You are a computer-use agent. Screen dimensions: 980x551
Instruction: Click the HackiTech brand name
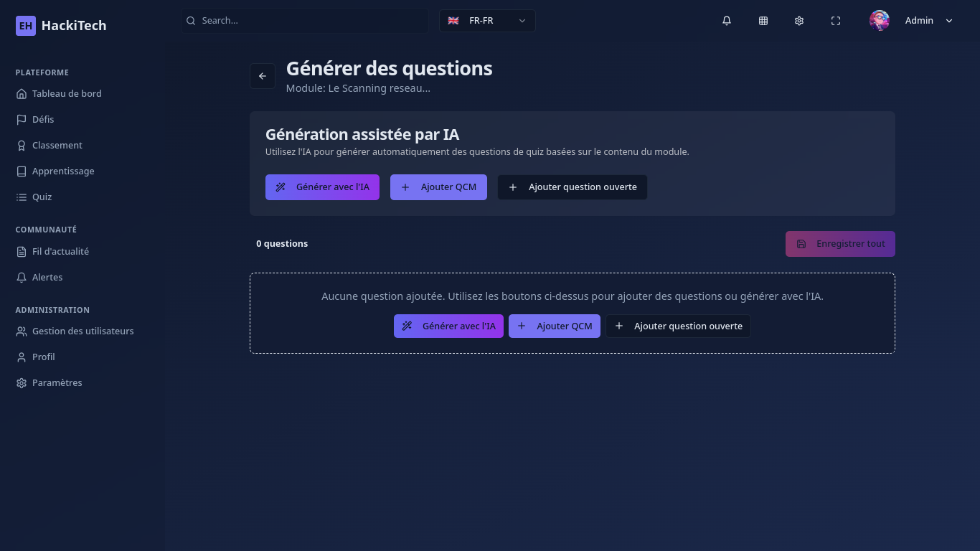(74, 26)
